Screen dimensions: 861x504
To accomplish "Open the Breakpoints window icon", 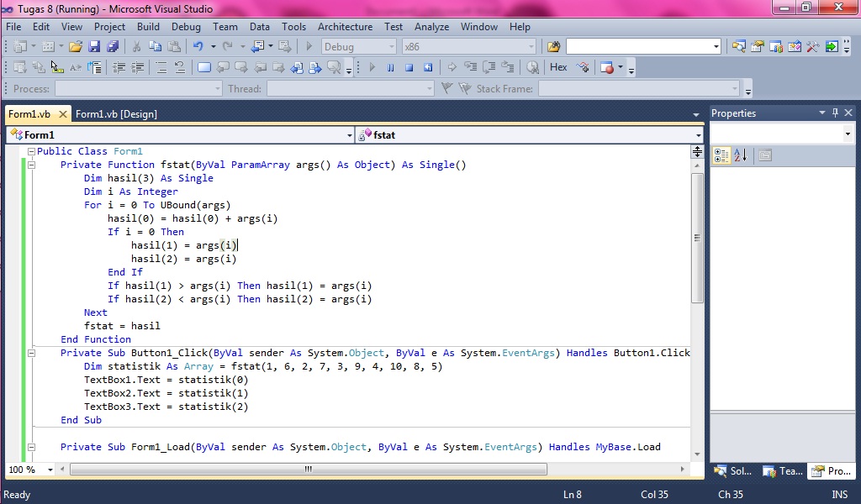I will pyautogui.click(x=607, y=67).
